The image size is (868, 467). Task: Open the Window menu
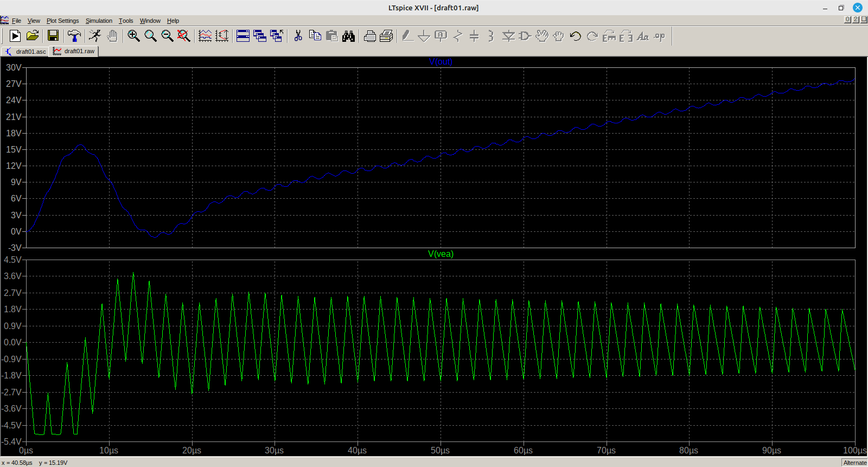[150, 21]
